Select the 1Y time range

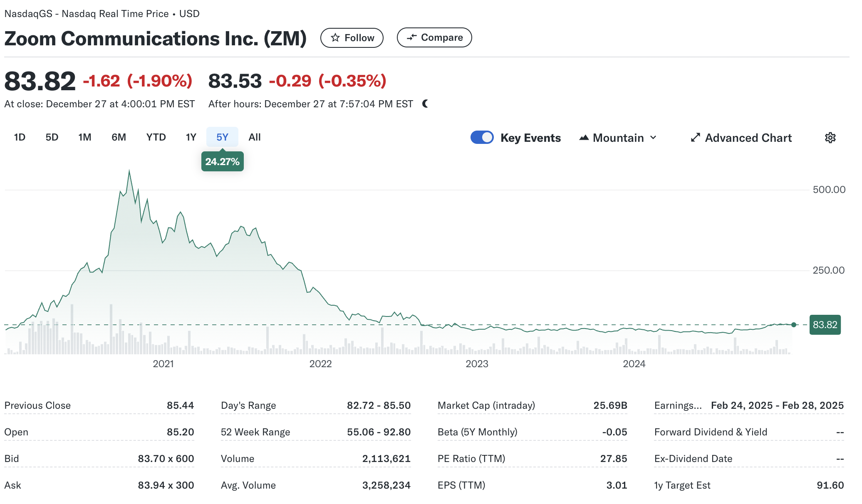191,137
